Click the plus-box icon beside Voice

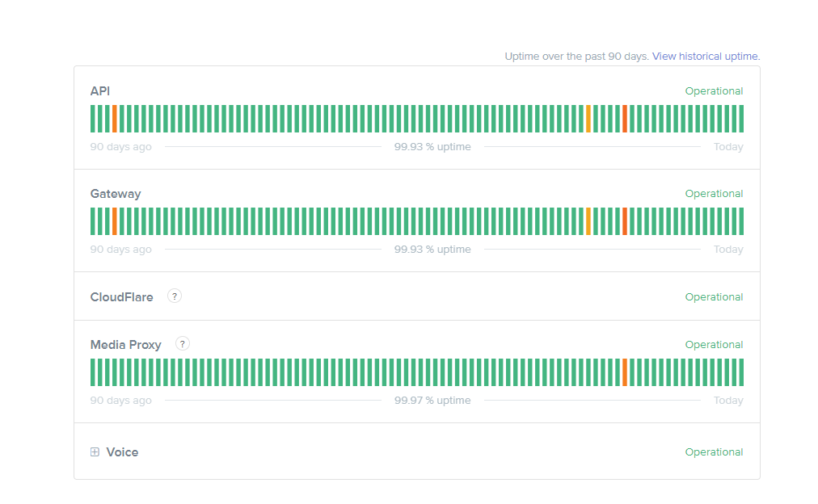point(95,451)
